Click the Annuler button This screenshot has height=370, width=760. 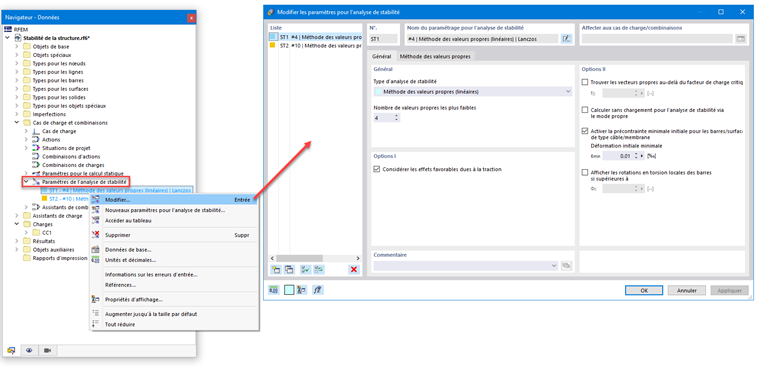[687, 290]
